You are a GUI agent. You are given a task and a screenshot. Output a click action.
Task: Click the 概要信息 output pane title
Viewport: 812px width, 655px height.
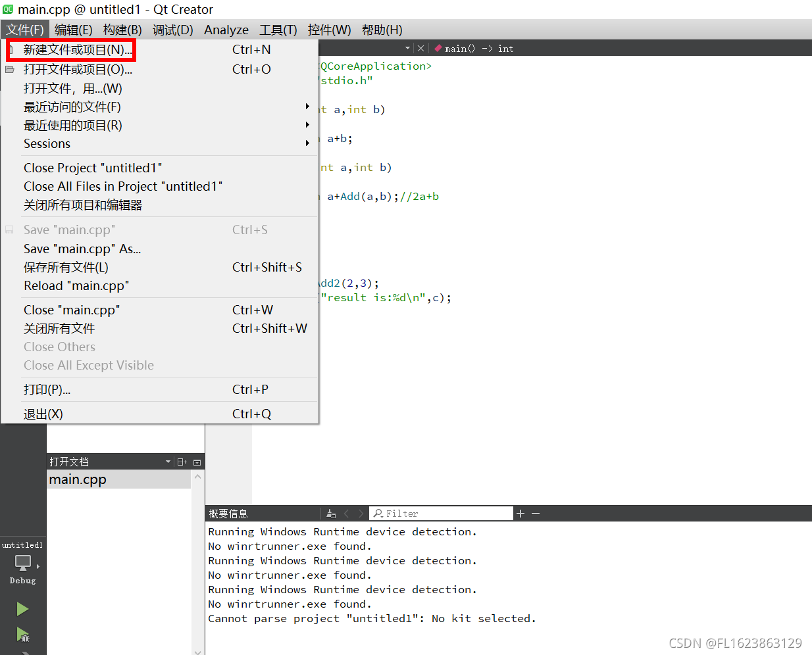pyautogui.click(x=228, y=514)
